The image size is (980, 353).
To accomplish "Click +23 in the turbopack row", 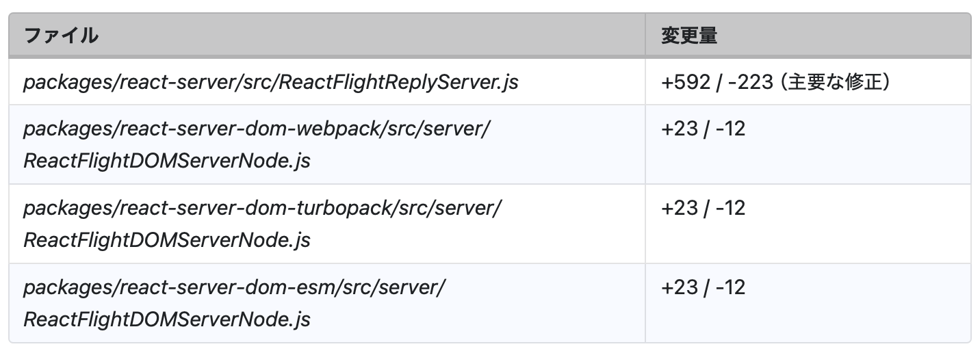I will 679,208.
